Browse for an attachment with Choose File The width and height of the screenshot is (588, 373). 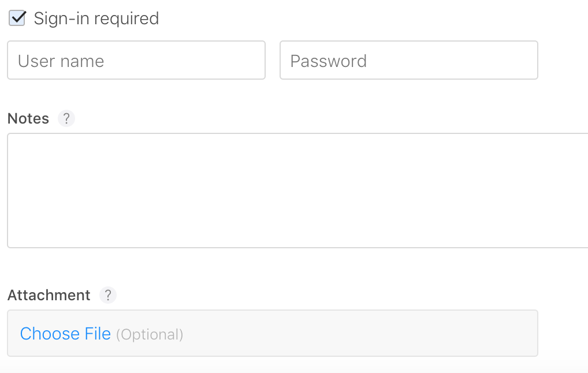click(x=65, y=333)
